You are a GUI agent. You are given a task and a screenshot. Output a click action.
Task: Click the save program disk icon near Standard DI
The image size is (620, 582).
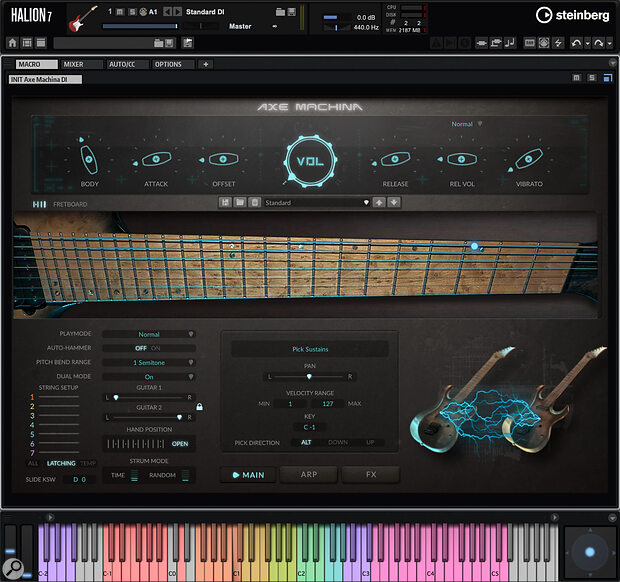pyautogui.click(x=291, y=12)
